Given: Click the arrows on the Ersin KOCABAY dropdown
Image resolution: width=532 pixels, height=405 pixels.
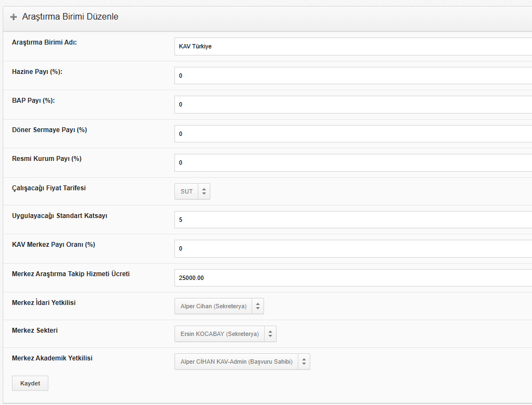Looking at the screenshot, I should click(271, 334).
